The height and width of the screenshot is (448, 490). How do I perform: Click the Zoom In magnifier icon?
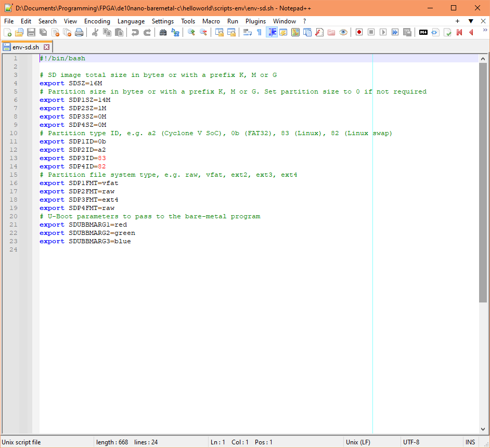pyautogui.click(x=190, y=32)
